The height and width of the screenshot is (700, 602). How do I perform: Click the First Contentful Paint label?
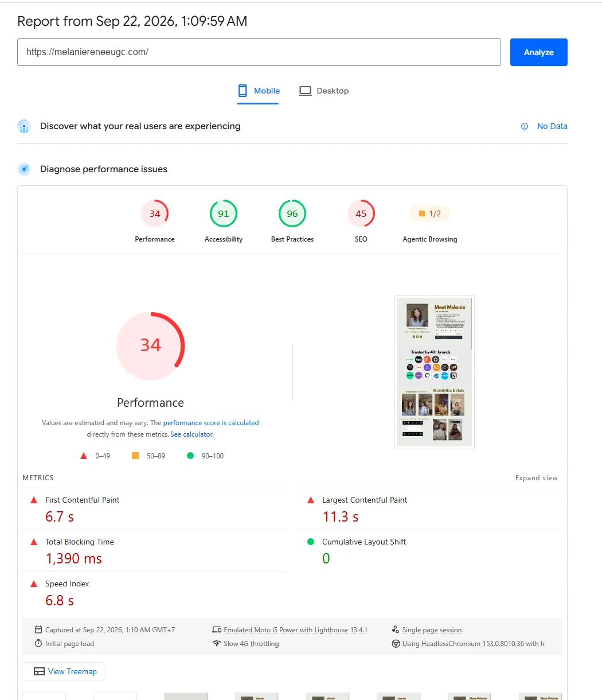coord(83,500)
